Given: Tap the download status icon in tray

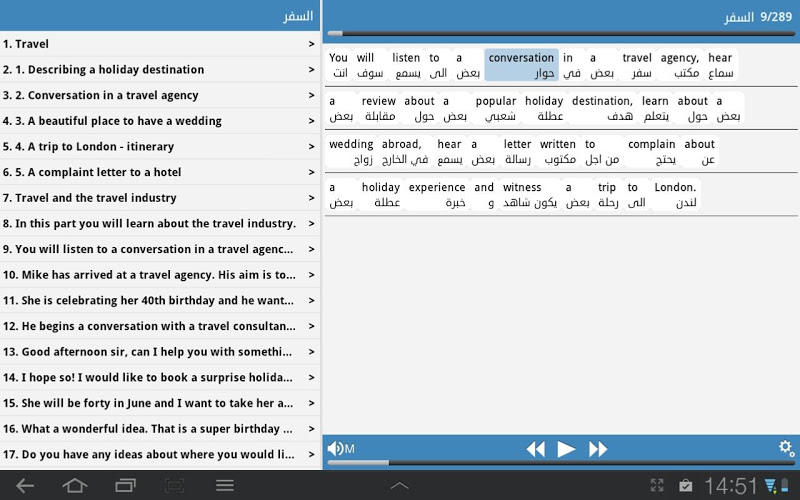Looking at the screenshot, I should pyautogui.click(x=770, y=486).
